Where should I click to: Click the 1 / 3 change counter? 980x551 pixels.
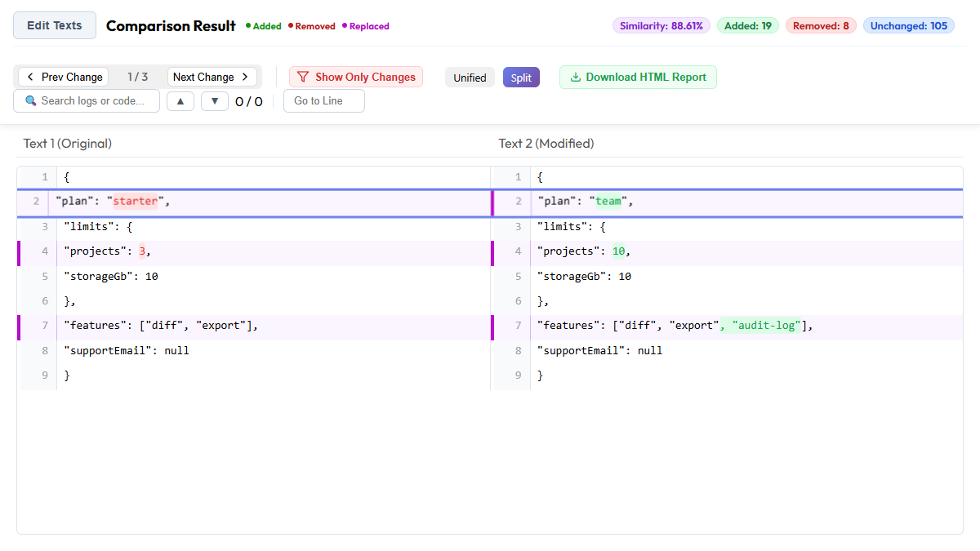138,77
